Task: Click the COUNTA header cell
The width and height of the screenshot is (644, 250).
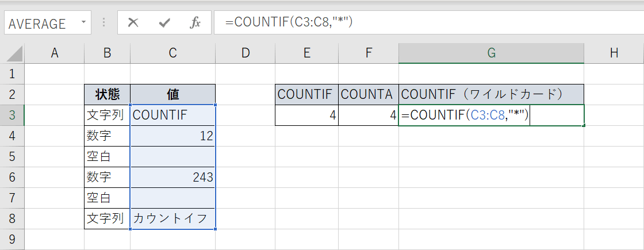Action: (x=368, y=94)
